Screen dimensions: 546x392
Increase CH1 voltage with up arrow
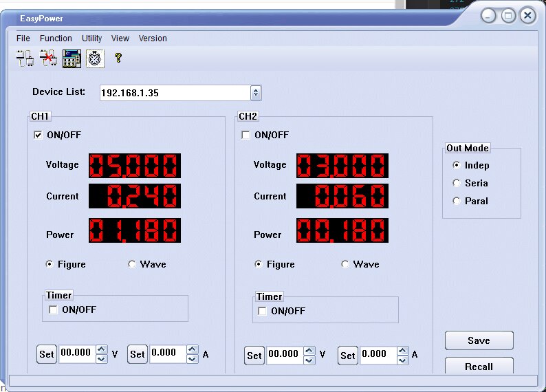coord(101,349)
